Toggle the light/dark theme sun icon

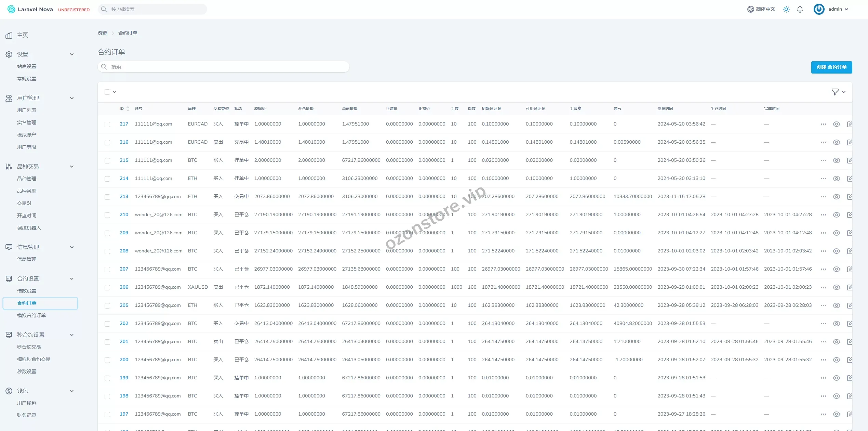(x=786, y=9)
